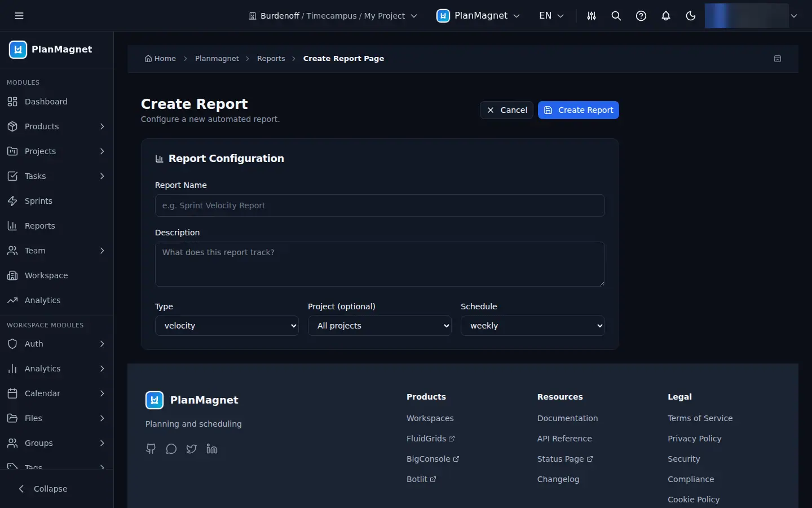Viewport: 812px width, 508px height.
Task: Click the Auth shield icon
Action: (12, 344)
